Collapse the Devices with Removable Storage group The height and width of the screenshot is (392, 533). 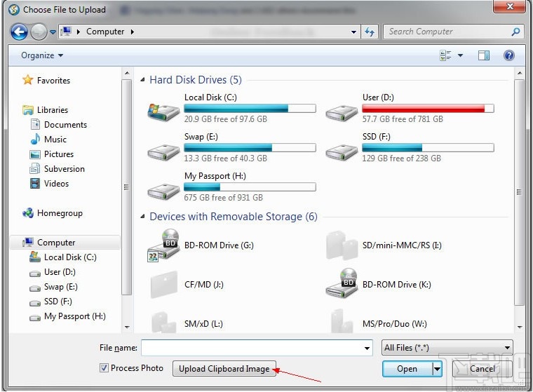(x=143, y=217)
